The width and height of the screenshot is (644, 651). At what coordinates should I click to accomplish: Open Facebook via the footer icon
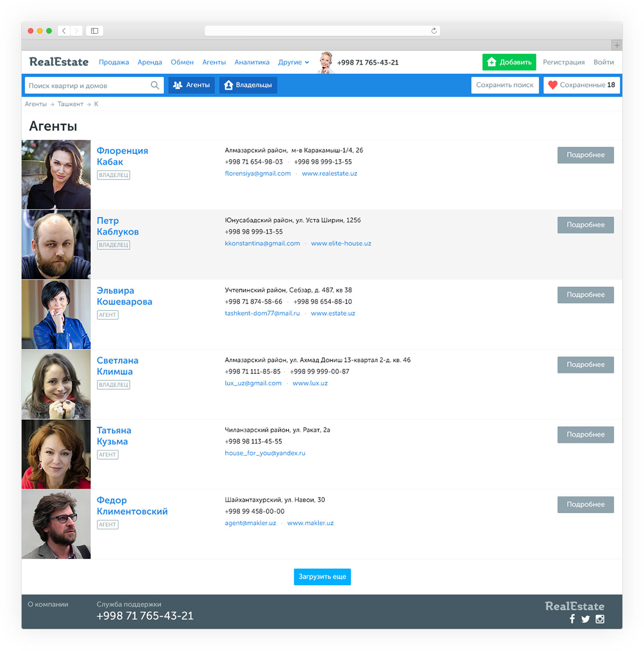click(x=572, y=619)
